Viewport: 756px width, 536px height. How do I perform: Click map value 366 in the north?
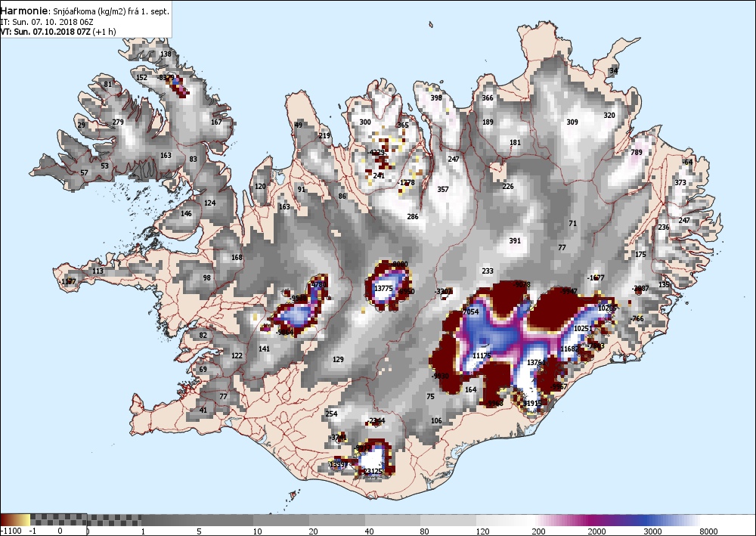click(x=488, y=98)
